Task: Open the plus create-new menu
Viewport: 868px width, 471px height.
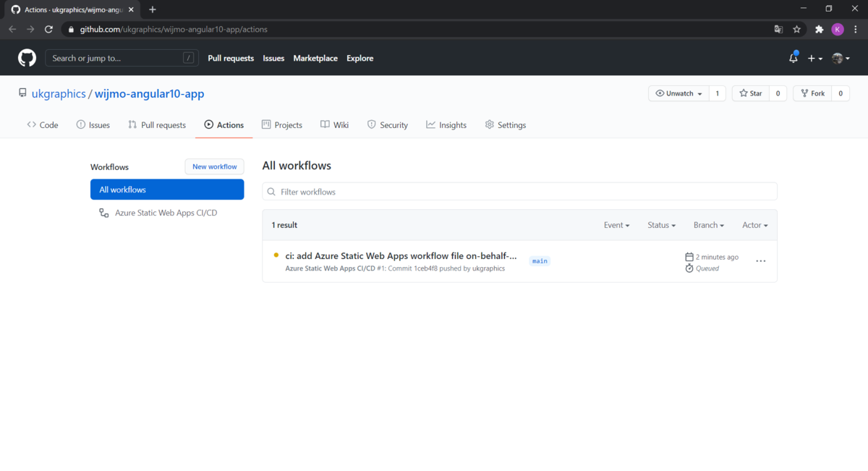Action: coord(815,59)
